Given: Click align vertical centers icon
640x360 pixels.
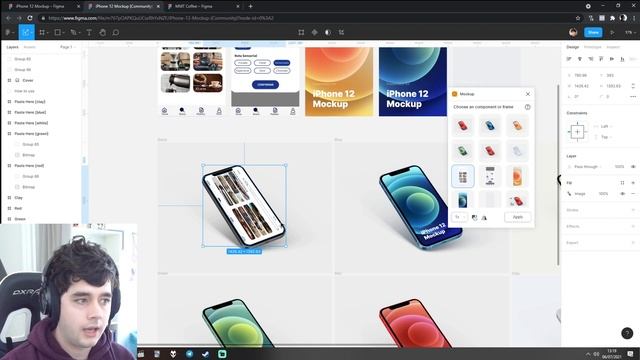Looking at the screenshot, I should point(611,59).
